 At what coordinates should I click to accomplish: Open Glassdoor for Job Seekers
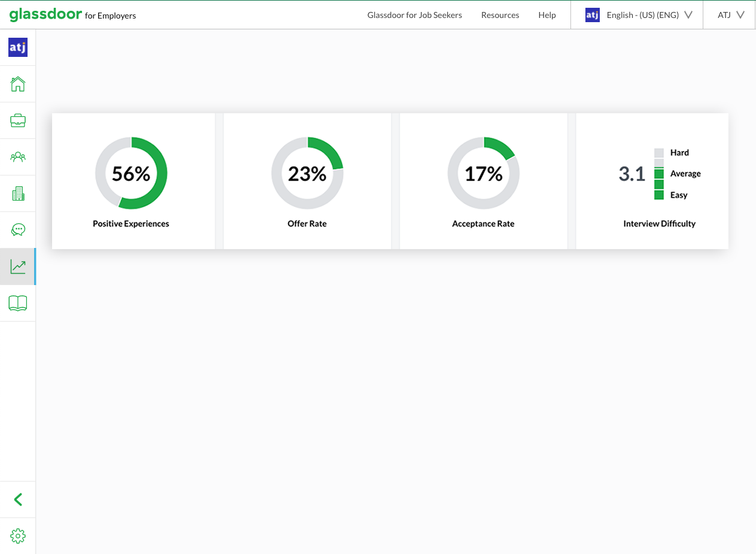(415, 15)
